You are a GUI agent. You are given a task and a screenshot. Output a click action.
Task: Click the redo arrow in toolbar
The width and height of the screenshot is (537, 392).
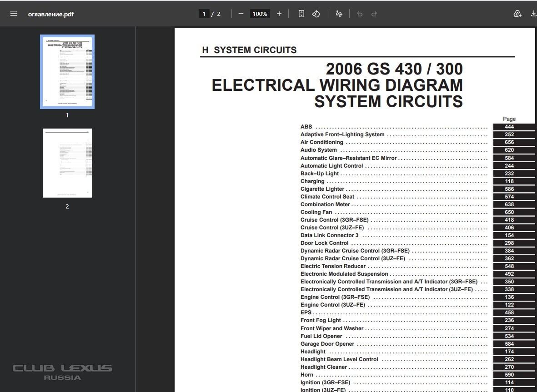tap(374, 14)
